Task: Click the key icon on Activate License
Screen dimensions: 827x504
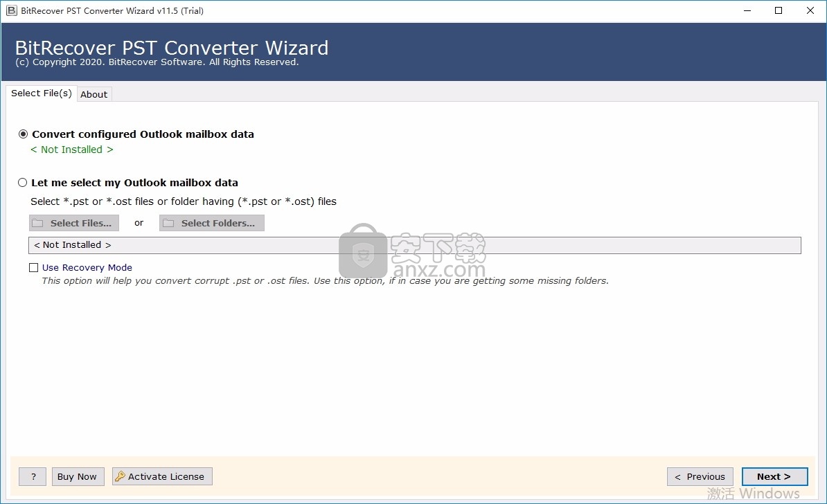Action: click(x=121, y=476)
